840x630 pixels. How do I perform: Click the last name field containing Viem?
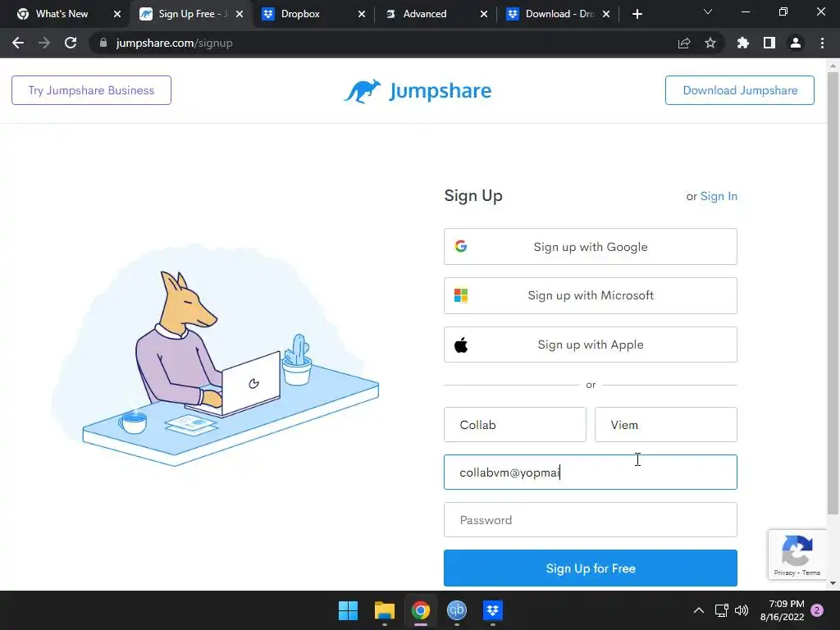coord(666,425)
